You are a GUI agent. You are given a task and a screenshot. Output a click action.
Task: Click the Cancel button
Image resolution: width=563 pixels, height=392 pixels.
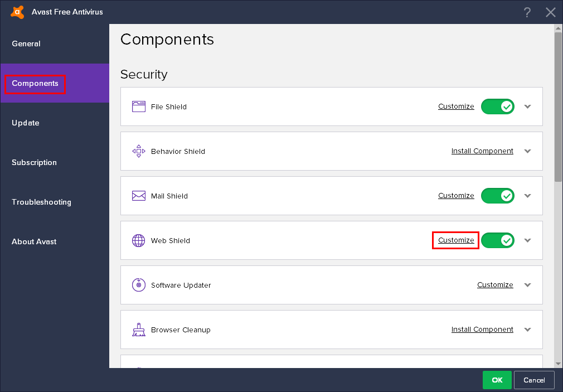tap(534, 380)
